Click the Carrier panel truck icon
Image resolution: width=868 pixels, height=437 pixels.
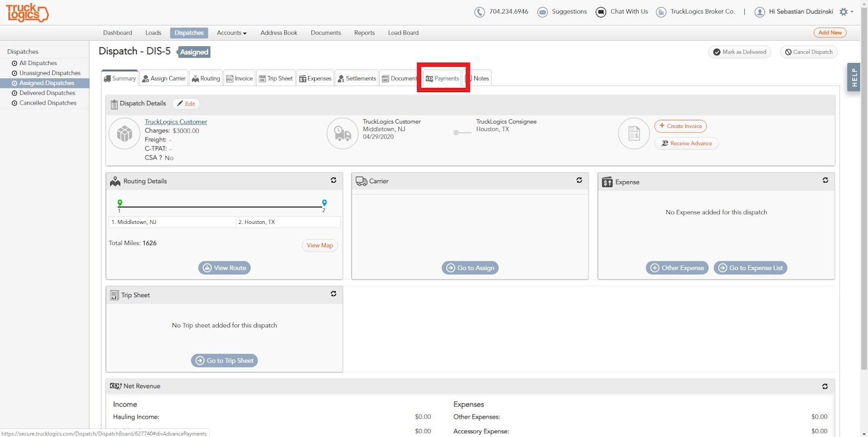pyautogui.click(x=361, y=181)
